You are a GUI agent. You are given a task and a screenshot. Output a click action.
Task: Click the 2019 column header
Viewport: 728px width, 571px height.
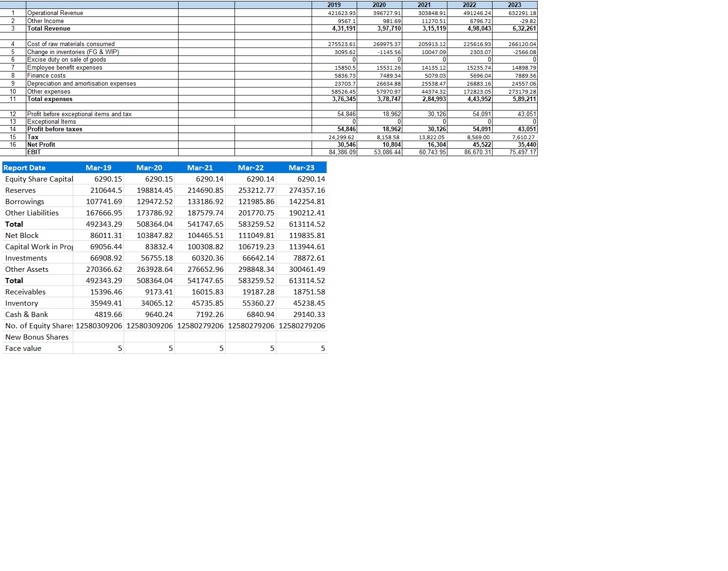pos(334,5)
